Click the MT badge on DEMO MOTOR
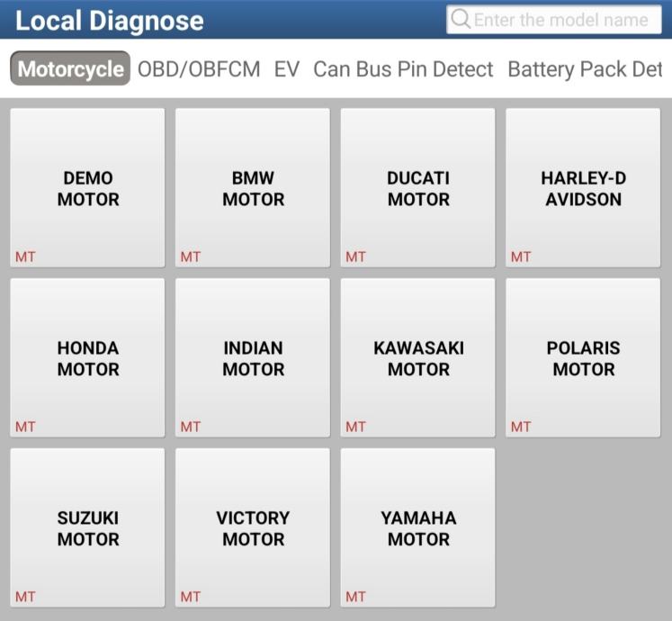 tap(25, 257)
